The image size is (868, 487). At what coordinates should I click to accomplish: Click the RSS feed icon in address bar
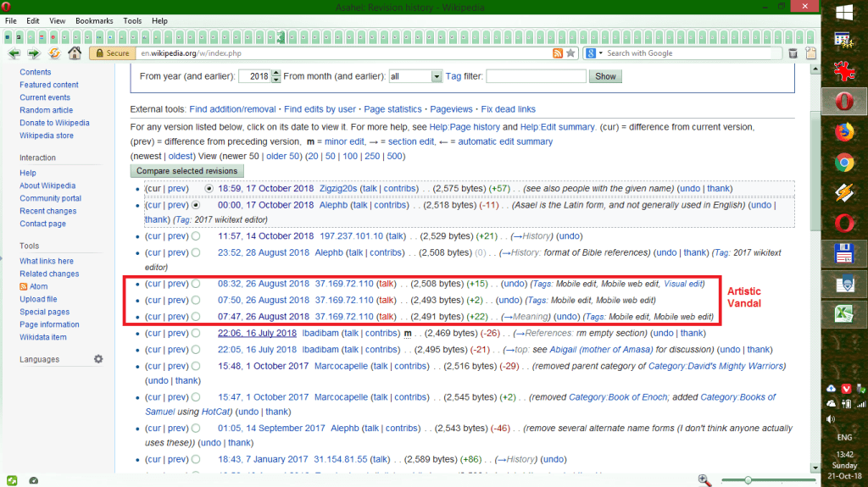(x=557, y=53)
